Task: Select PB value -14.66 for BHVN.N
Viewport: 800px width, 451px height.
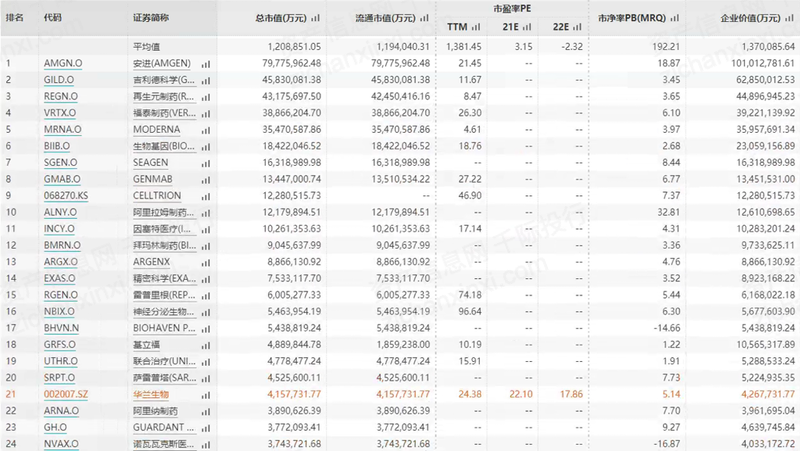Action: [667, 328]
